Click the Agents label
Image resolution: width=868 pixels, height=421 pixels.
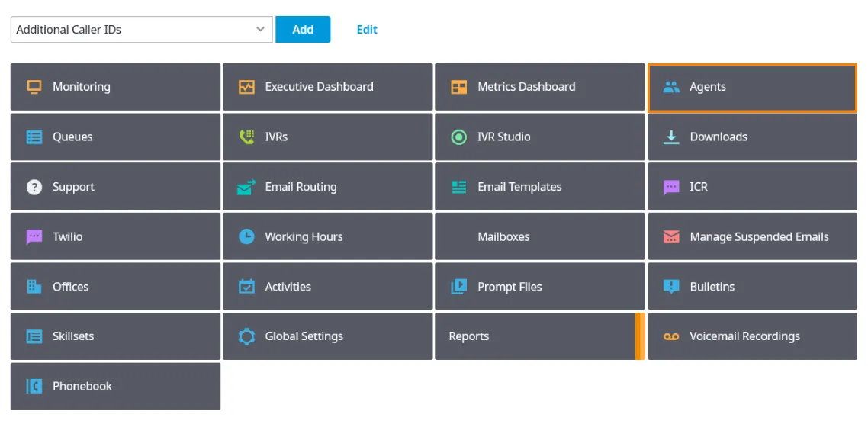(x=708, y=87)
